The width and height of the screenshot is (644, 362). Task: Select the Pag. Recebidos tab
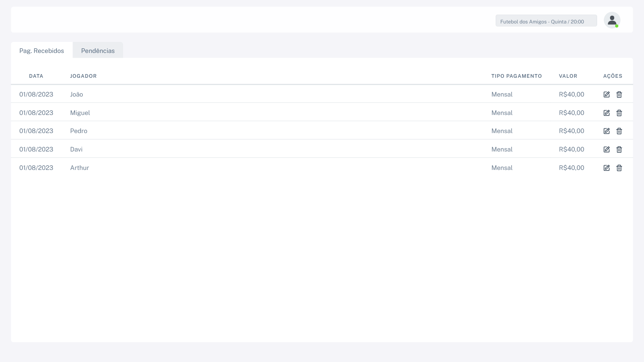pos(42,51)
